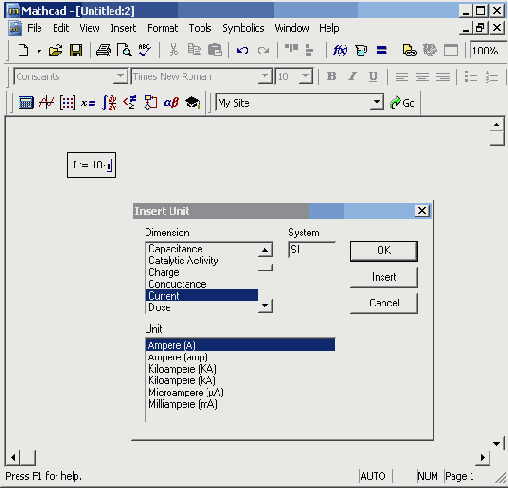Set right text alignment
The image size is (508, 488).
click(x=443, y=77)
